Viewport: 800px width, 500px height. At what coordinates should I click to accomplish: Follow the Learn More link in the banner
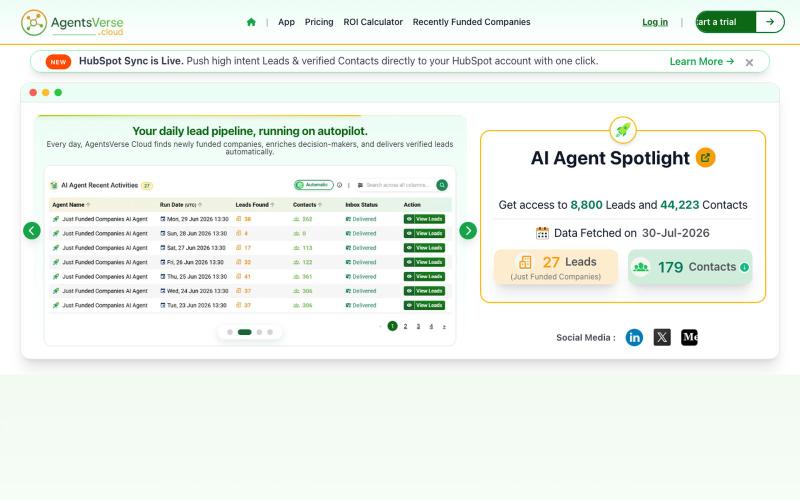[702, 61]
